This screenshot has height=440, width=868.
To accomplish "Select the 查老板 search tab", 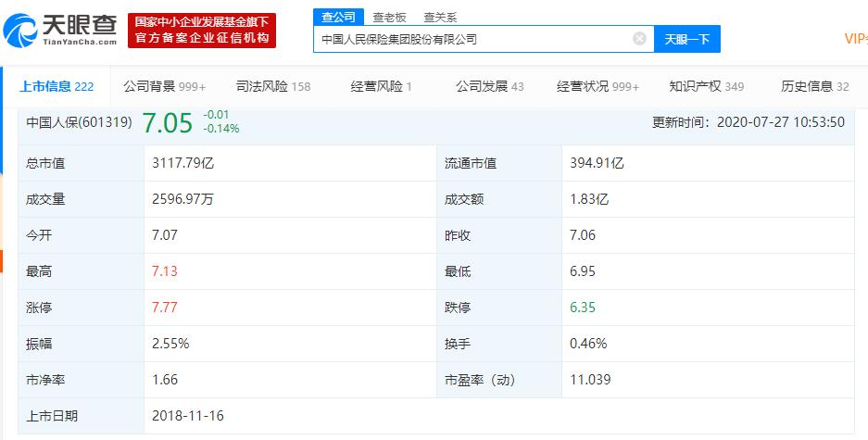I will click(389, 18).
